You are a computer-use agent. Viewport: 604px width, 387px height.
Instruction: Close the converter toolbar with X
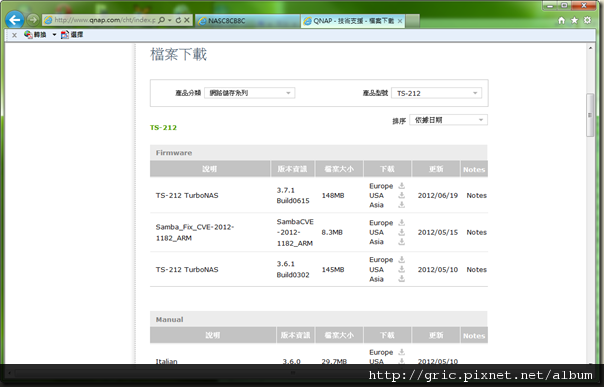click(x=14, y=35)
